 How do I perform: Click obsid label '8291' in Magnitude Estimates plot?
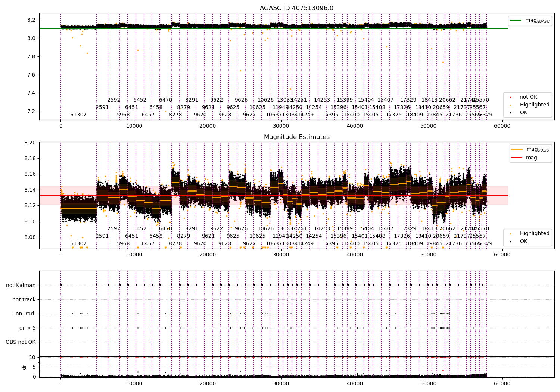pos(192,229)
